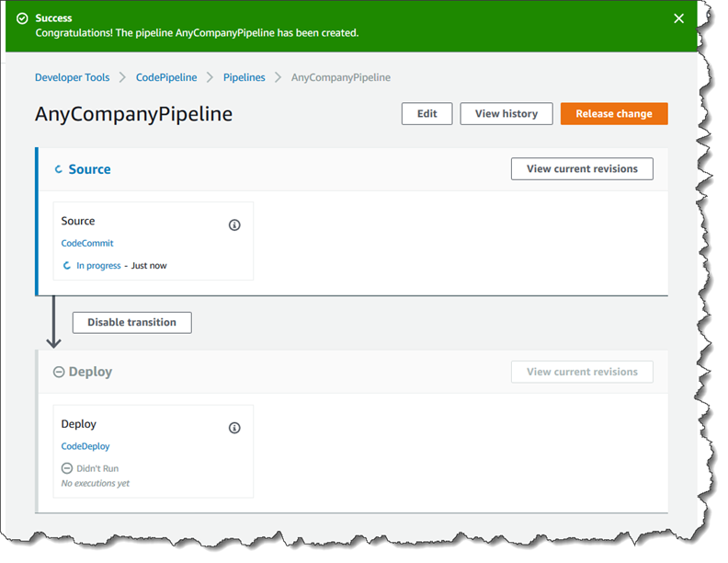Image resolution: width=728 pixels, height=563 pixels.
Task: Open info icon on Deploy action card
Action: pyautogui.click(x=234, y=428)
